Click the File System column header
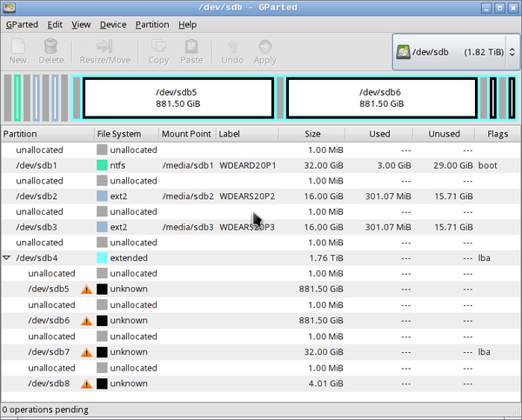 tap(126, 134)
